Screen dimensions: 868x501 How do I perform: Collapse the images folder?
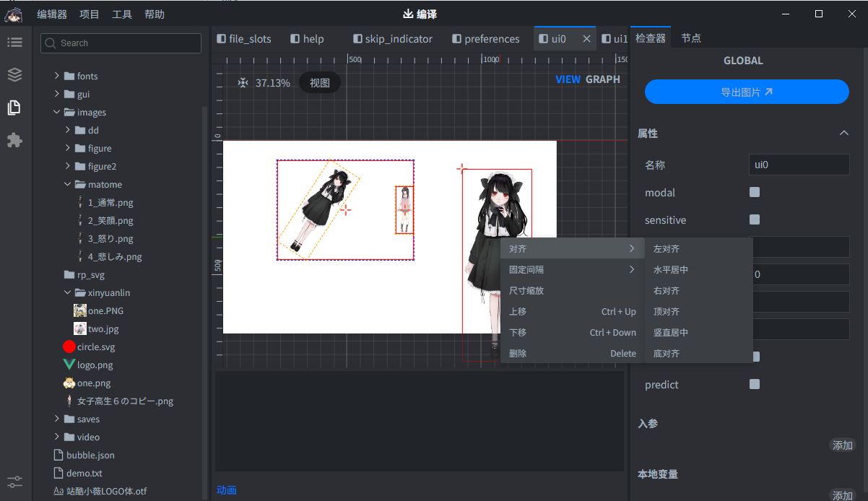57,112
